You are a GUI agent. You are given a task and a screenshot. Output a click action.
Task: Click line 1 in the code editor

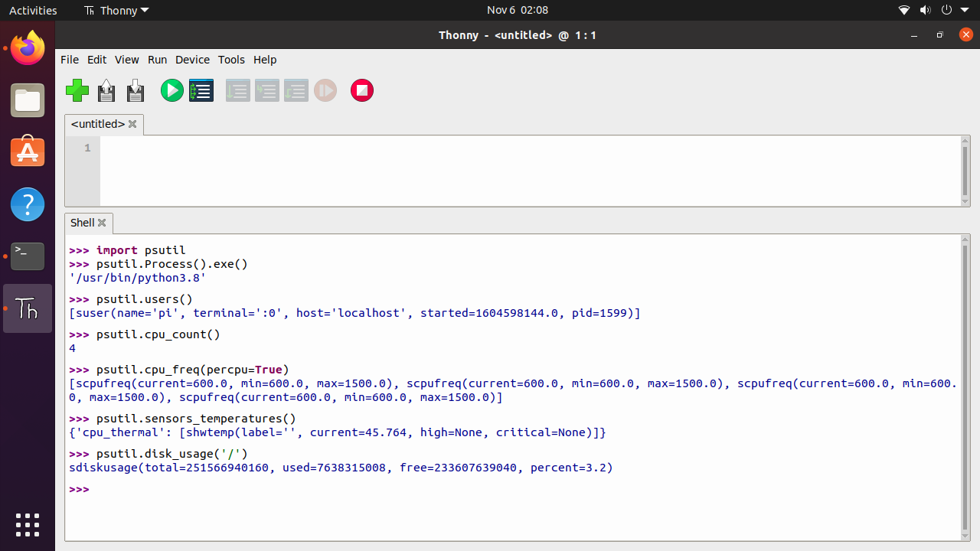(230, 148)
